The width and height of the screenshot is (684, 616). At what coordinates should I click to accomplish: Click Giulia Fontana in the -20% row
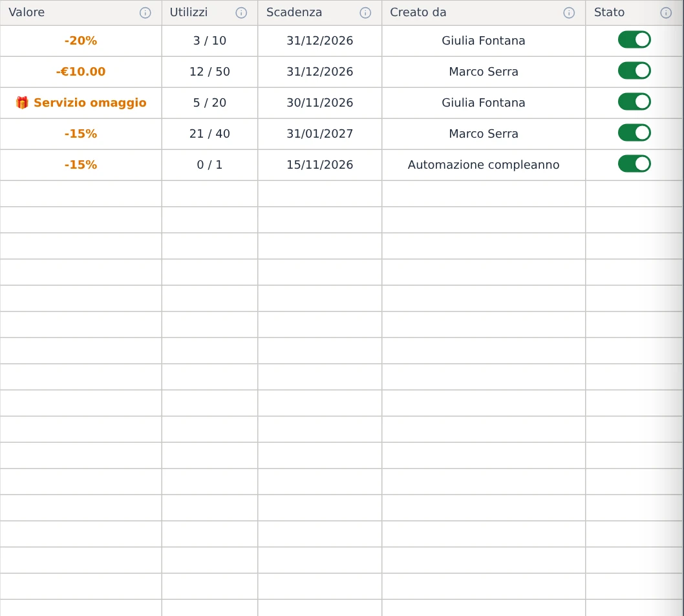click(x=484, y=41)
